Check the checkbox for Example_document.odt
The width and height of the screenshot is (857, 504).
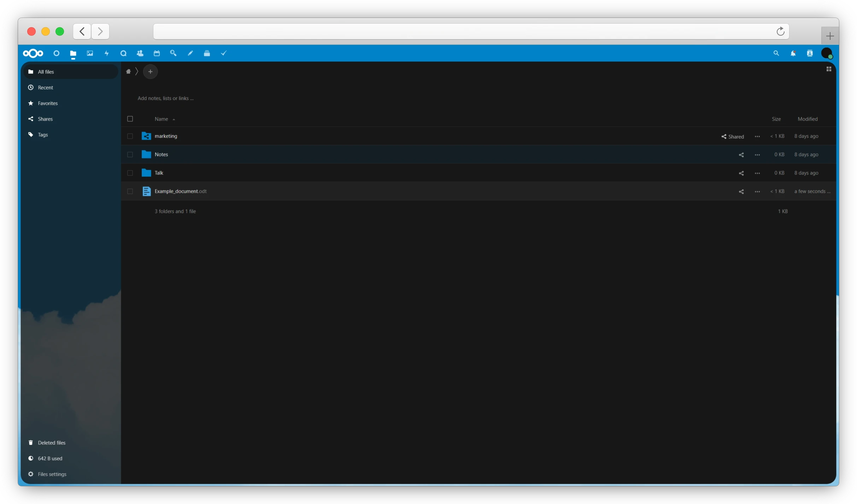130,191
